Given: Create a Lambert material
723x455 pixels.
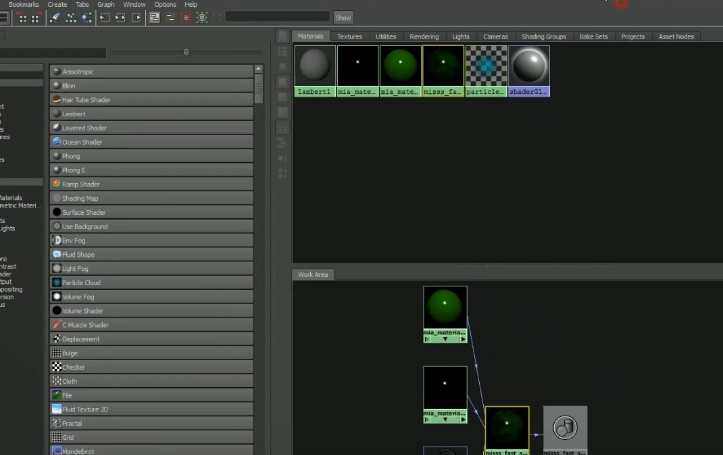Looking at the screenshot, I should (152, 113).
